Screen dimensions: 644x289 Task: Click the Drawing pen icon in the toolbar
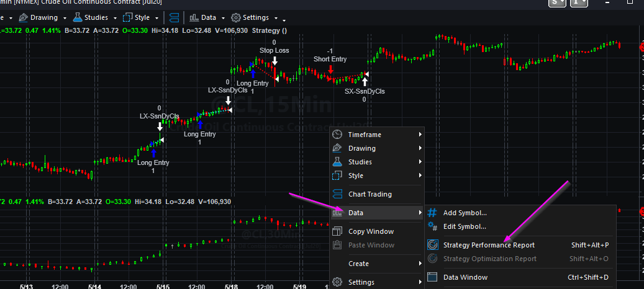(x=23, y=17)
